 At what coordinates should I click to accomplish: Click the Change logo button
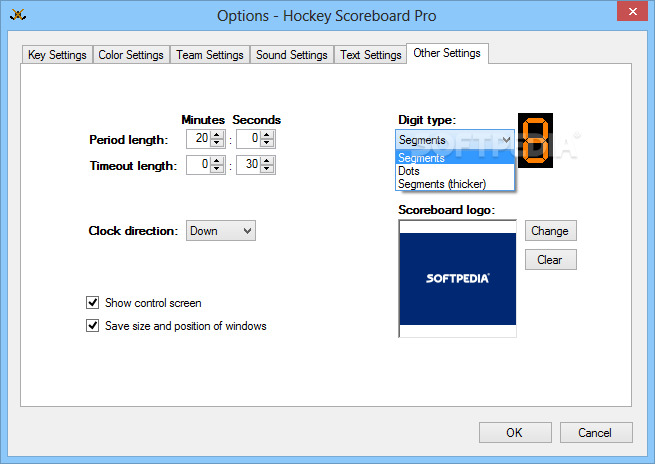551,231
